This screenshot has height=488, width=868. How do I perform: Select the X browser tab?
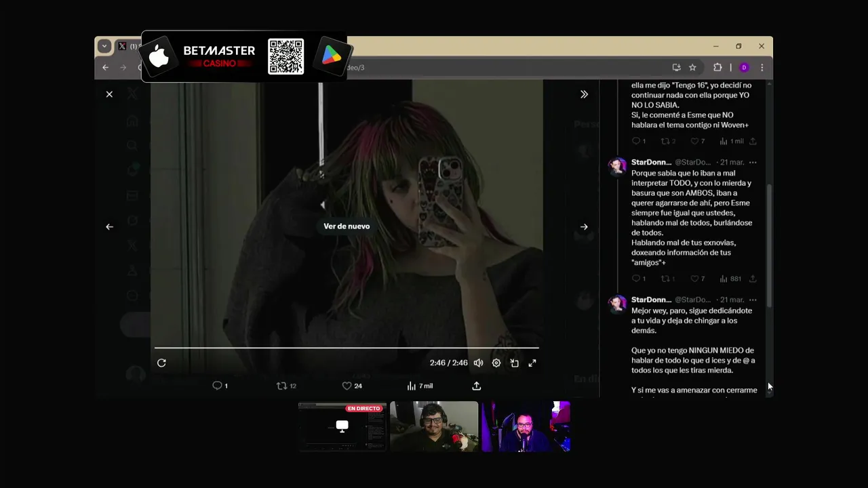click(127, 46)
